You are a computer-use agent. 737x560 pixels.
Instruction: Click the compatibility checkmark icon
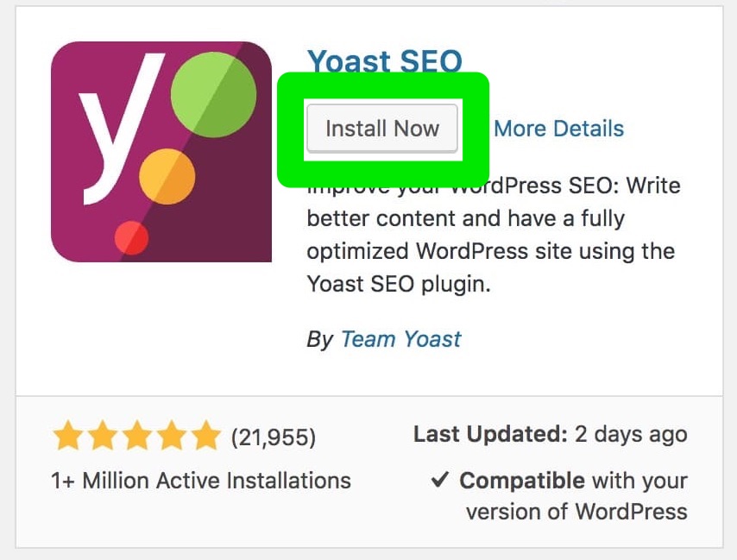pyautogui.click(x=439, y=481)
